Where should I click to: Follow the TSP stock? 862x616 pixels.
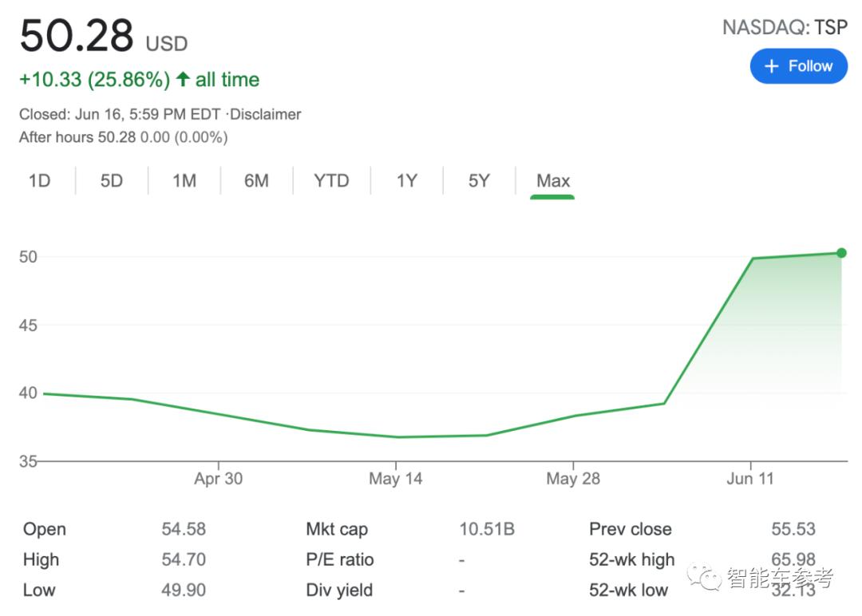(798, 66)
